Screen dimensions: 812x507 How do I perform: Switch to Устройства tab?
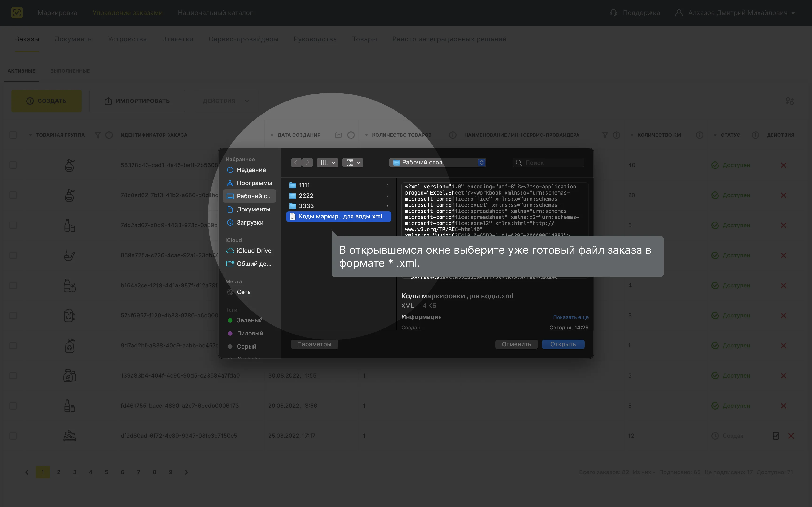click(127, 39)
